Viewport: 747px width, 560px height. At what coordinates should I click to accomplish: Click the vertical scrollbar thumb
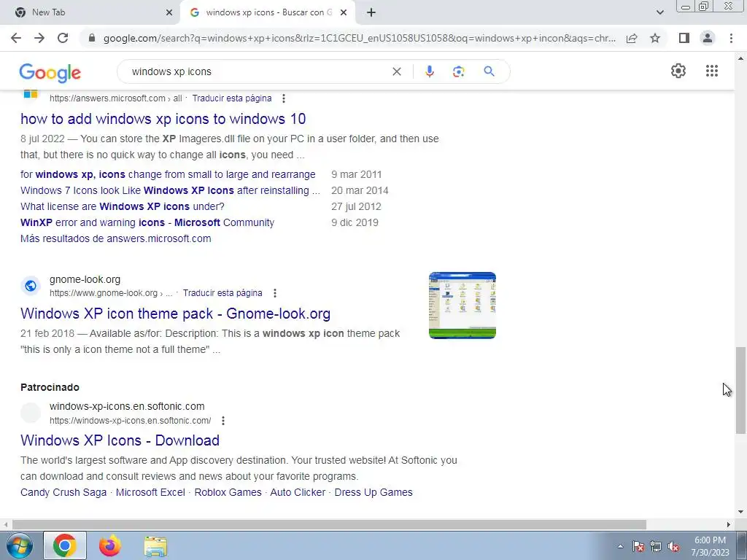(740, 391)
